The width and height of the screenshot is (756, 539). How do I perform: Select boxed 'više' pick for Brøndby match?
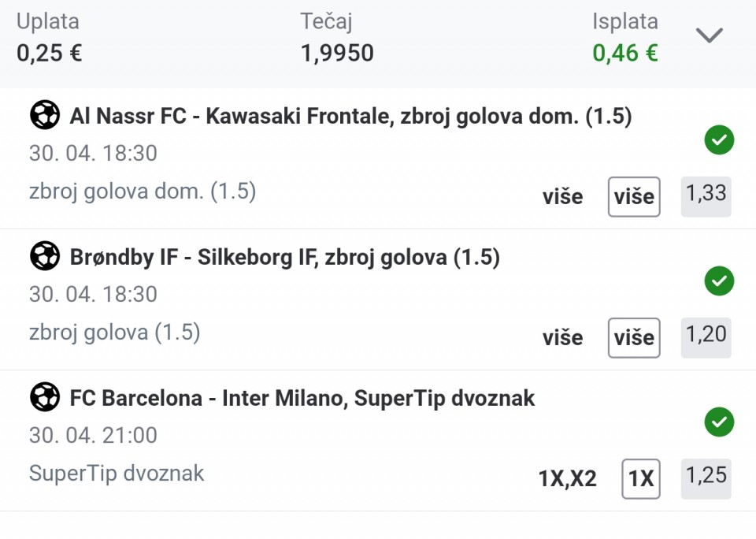click(634, 338)
